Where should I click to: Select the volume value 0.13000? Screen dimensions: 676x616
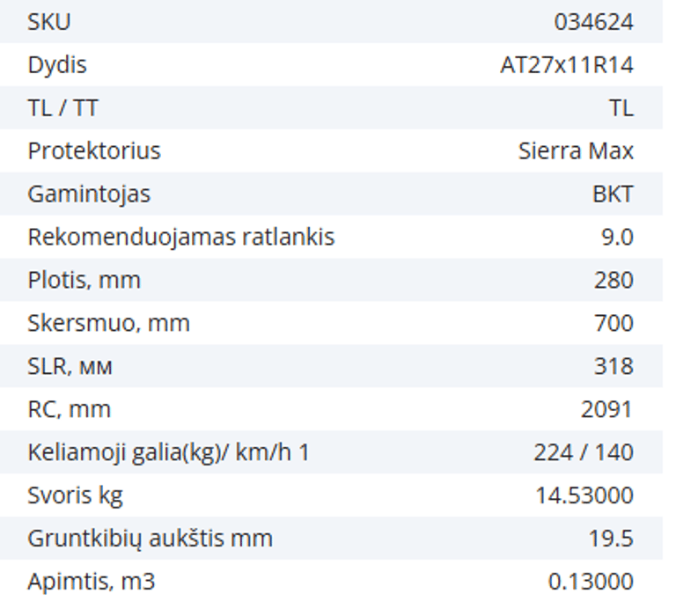point(591,582)
